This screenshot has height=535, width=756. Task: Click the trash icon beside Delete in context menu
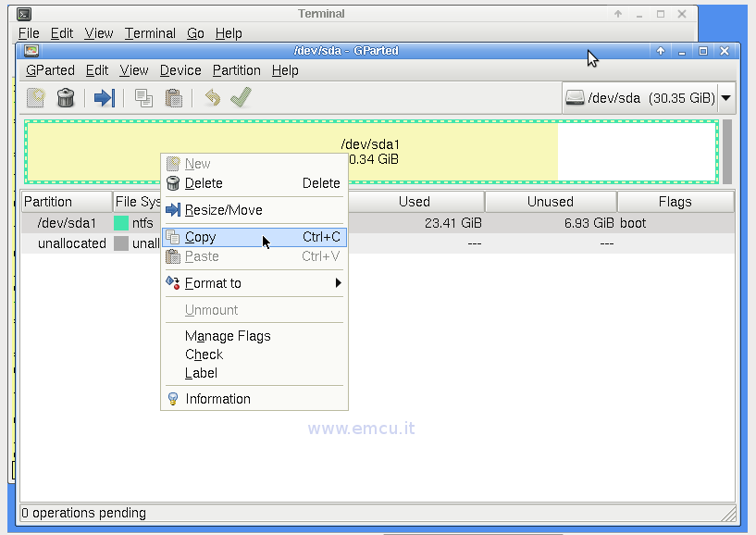click(173, 183)
